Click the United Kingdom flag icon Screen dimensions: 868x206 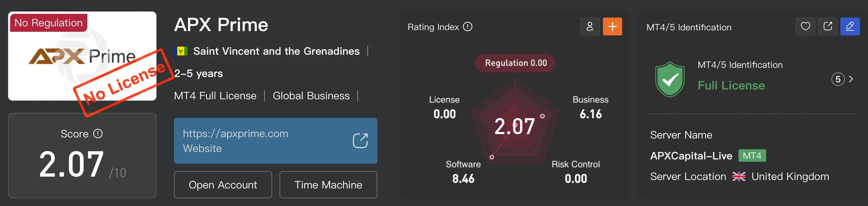pos(739,177)
